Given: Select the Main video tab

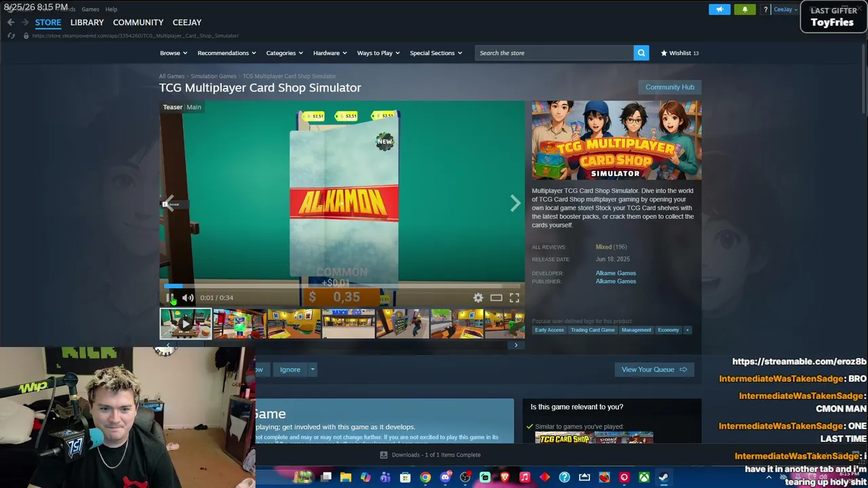Looking at the screenshot, I should click(194, 107).
